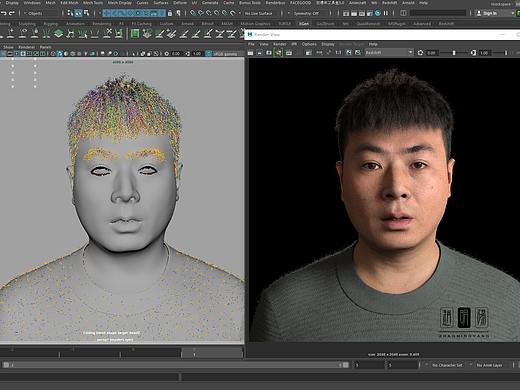
Task: Click the teal circular Hypershade icon
Action: pos(378,13)
